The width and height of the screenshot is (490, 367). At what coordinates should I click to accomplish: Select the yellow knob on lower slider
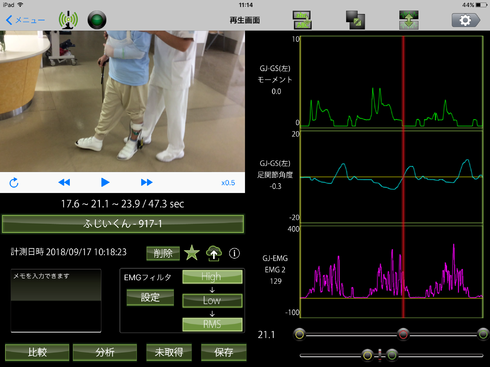tap(368, 355)
